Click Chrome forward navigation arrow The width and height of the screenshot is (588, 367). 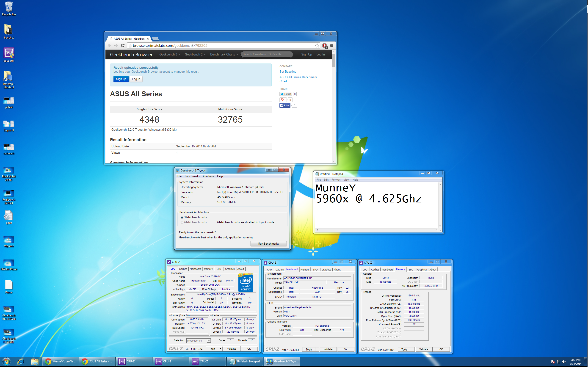(116, 45)
